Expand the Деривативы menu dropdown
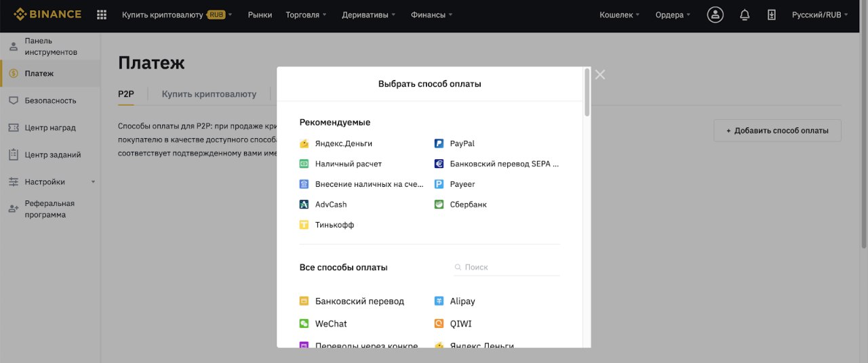Screen dimensions: 868x363 [369, 14]
